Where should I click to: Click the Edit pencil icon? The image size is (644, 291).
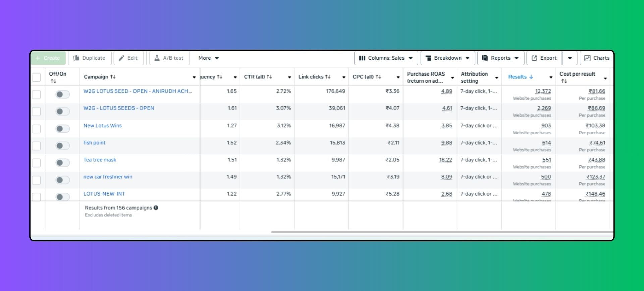(122, 58)
